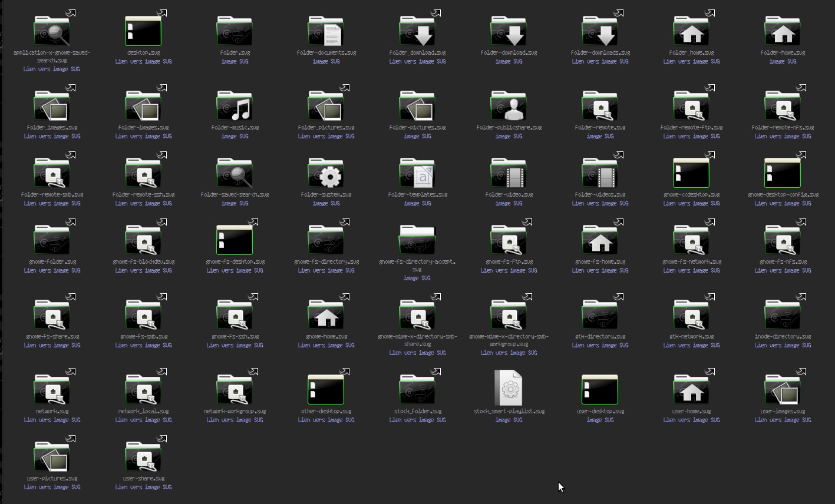835x504 pixels.
Task: Click the gnome-folder.svg icon
Action: [x=52, y=240]
